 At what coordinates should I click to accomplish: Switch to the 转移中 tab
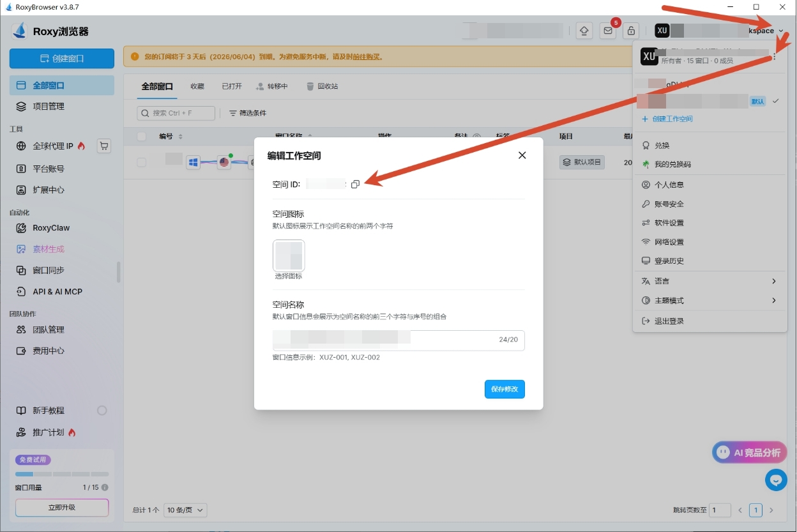point(272,86)
